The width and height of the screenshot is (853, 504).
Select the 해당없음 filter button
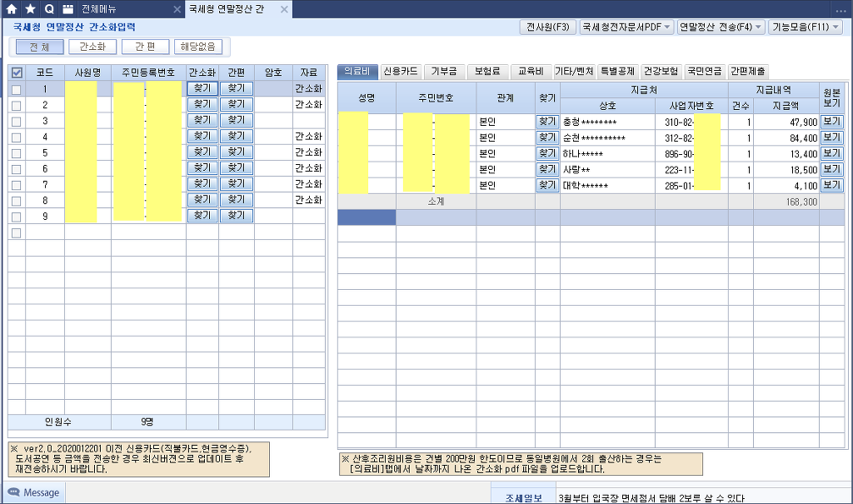coord(198,47)
